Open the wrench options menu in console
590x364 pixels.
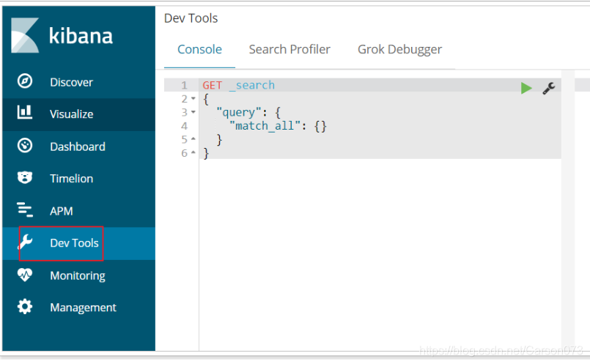click(549, 89)
